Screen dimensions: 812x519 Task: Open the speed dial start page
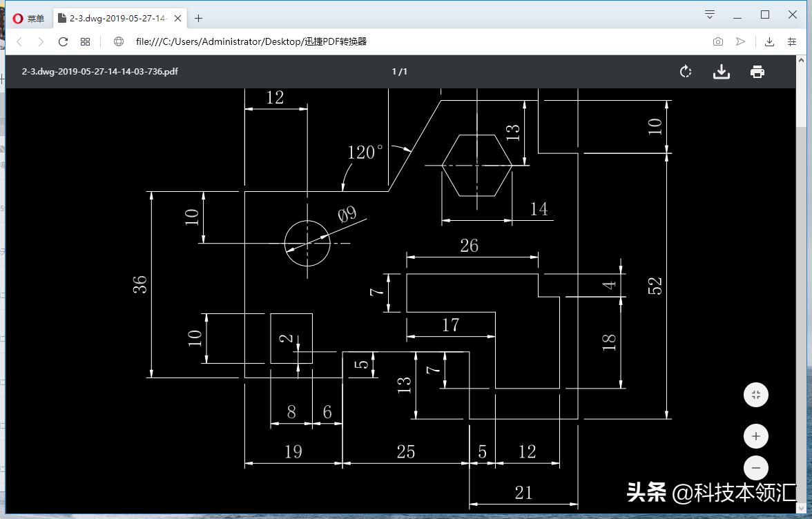point(86,42)
